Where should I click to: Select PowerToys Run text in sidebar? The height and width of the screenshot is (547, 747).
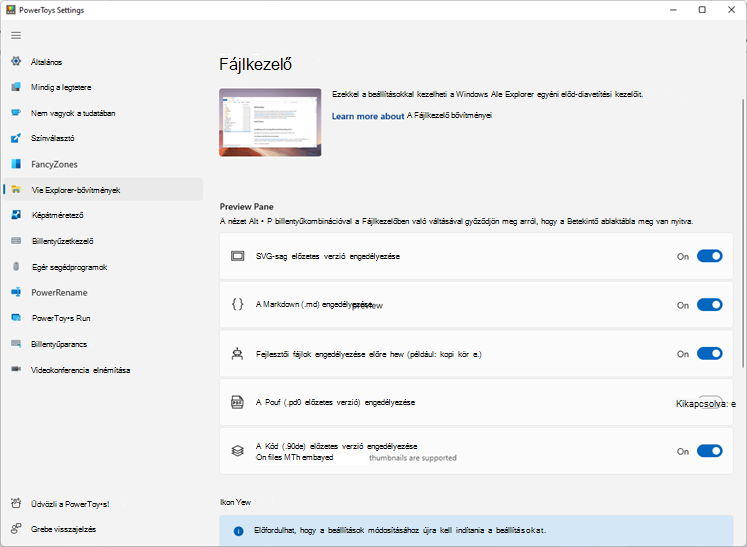[x=61, y=318]
